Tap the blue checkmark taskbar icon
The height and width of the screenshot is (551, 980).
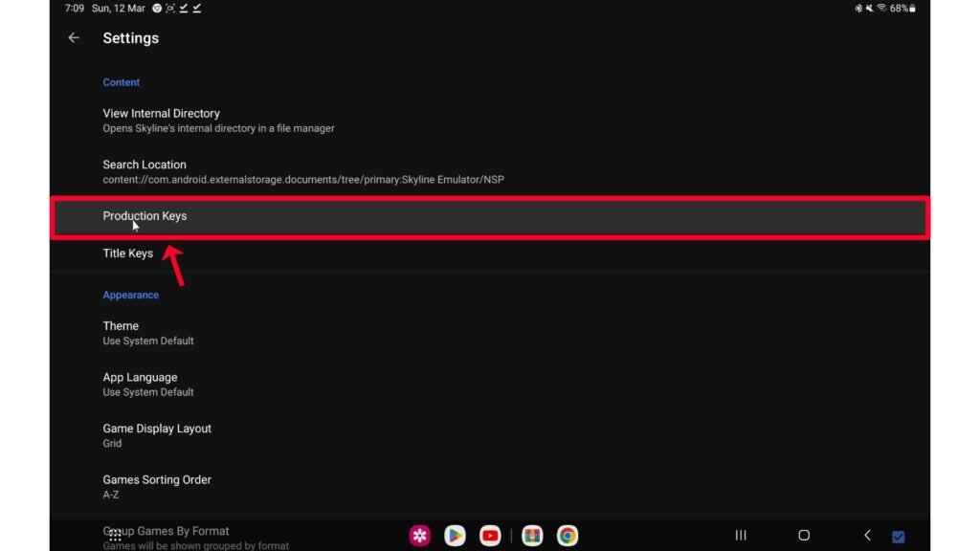click(899, 537)
